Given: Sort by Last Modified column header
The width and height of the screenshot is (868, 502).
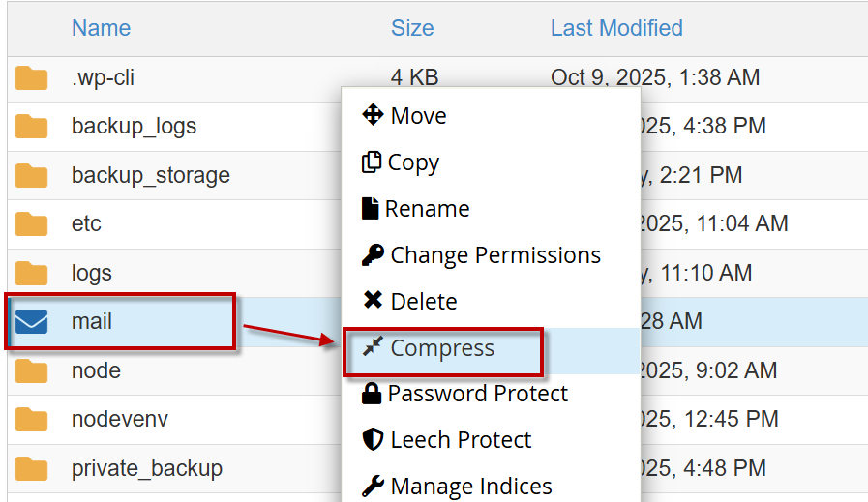Looking at the screenshot, I should (616, 28).
